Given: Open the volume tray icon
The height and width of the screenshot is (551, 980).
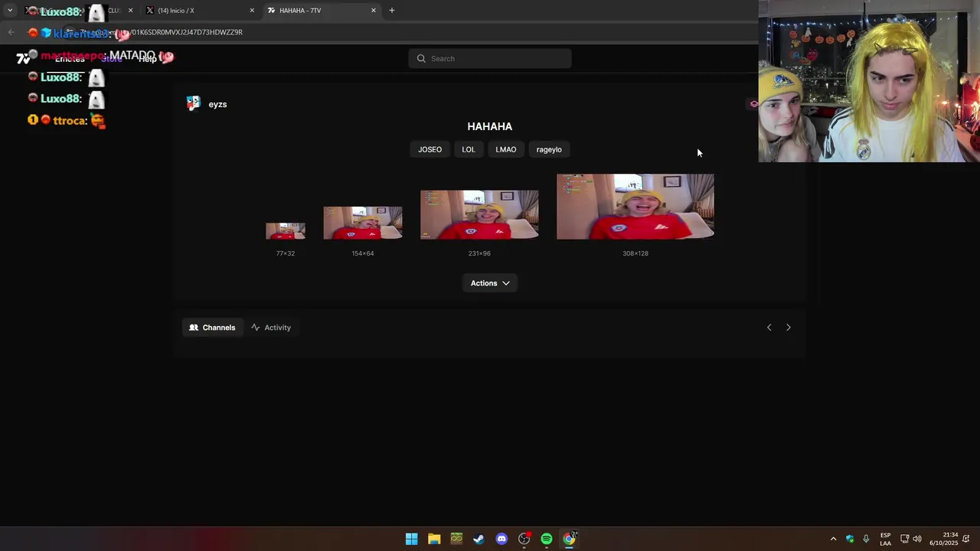Looking at the screenshot, I should click(917, 539).
